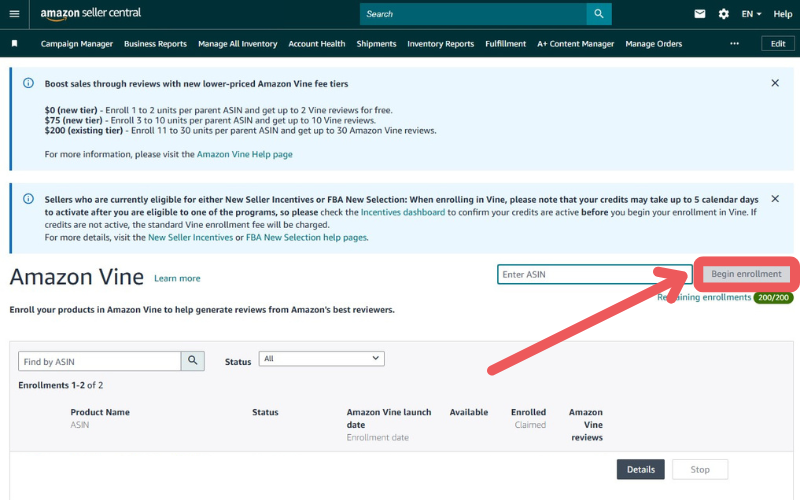Dismiss the New Seller Incentives notice
This screenshot has width=800, height=500.
(774, 198)
